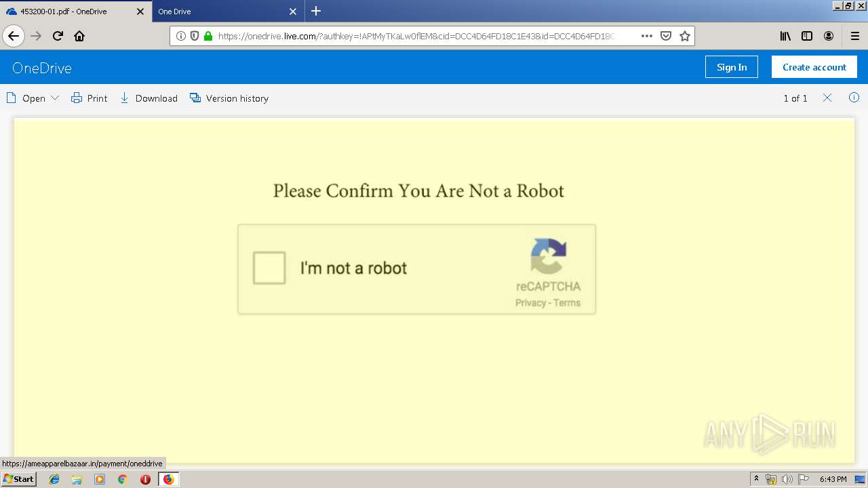Bookmark this page with the star icon

coord(685,36)
